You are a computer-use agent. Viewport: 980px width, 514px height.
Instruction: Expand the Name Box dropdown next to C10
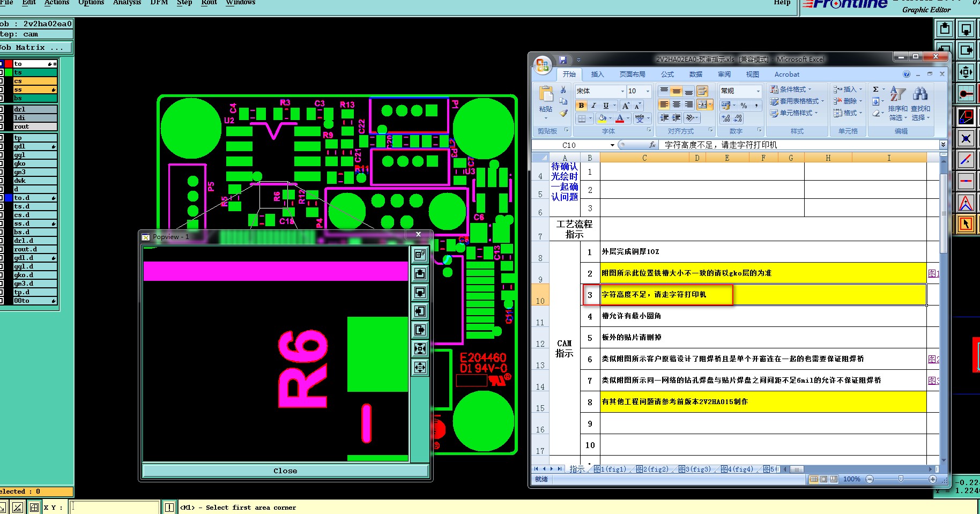(612, 145)
